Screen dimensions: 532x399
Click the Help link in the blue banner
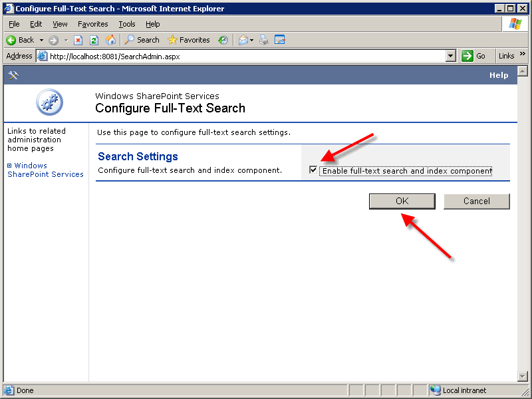pos(499,75)
